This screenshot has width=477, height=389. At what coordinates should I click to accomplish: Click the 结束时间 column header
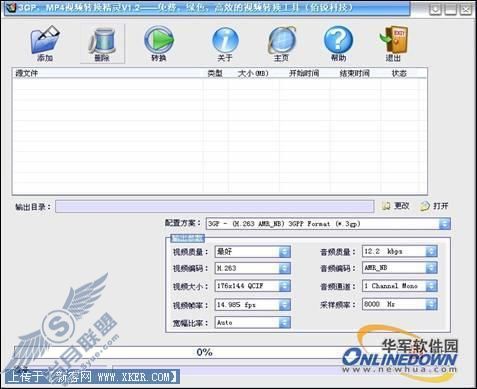coord(355,73)
